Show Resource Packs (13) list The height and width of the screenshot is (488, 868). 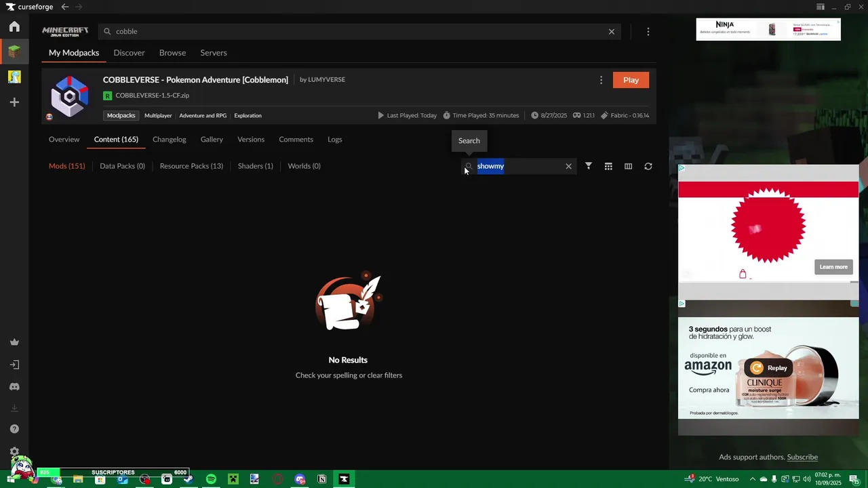tap(191, 166)
